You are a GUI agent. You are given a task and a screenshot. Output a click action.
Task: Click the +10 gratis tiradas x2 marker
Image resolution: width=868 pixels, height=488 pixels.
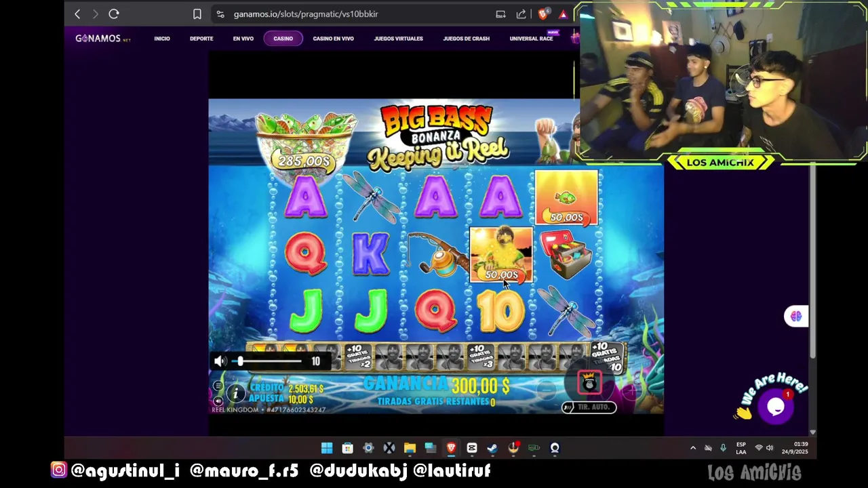(358, 355)
